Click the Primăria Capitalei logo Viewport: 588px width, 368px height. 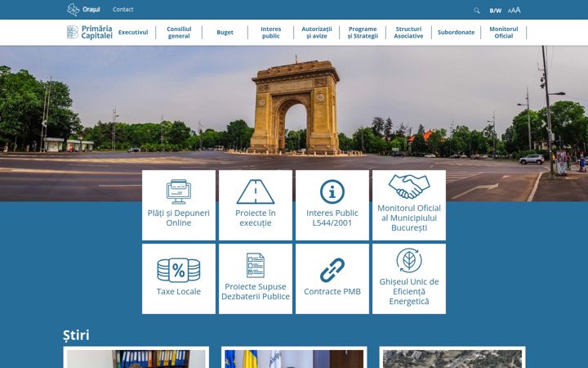pyautogui.click(x=90, y=32)
